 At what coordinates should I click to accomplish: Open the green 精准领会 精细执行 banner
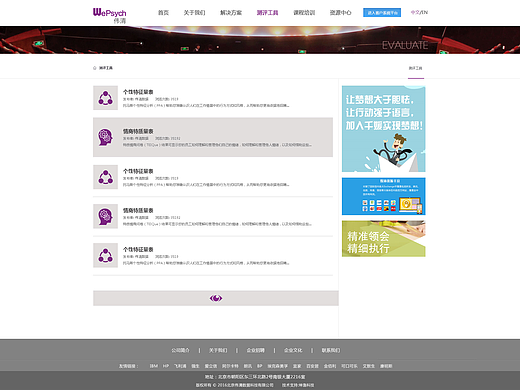(384, 239)
